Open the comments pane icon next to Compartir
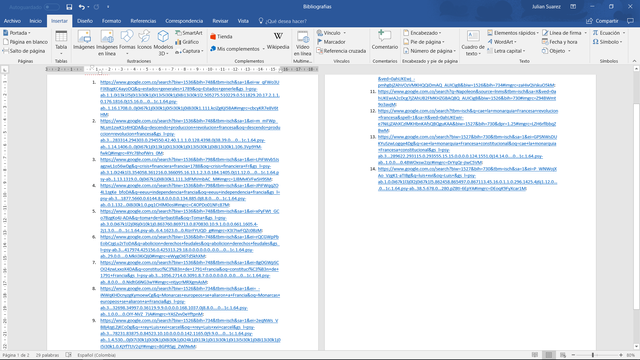 [x=630, y=21]
